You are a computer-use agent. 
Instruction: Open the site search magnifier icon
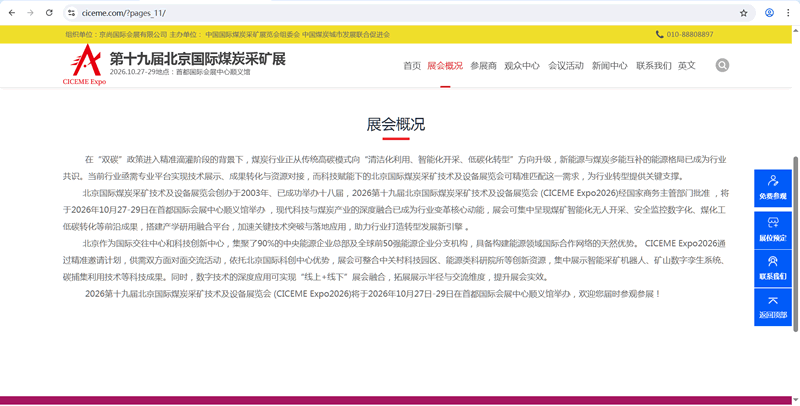coord(722,65)
